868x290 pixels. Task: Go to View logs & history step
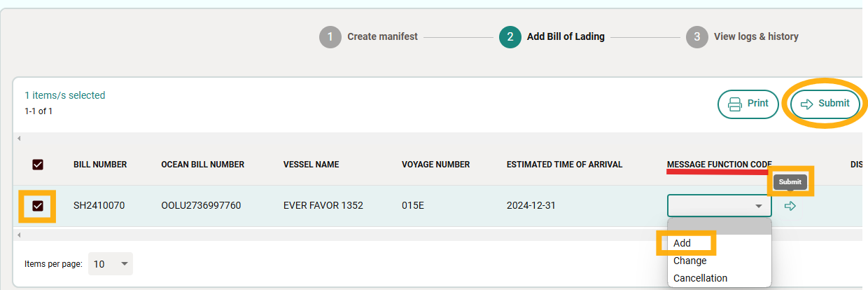756,36
